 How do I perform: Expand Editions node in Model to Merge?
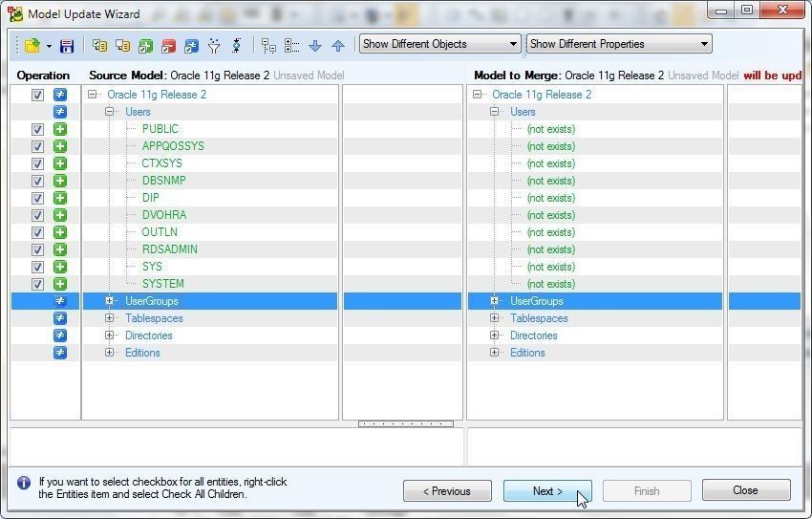(495, 353)
